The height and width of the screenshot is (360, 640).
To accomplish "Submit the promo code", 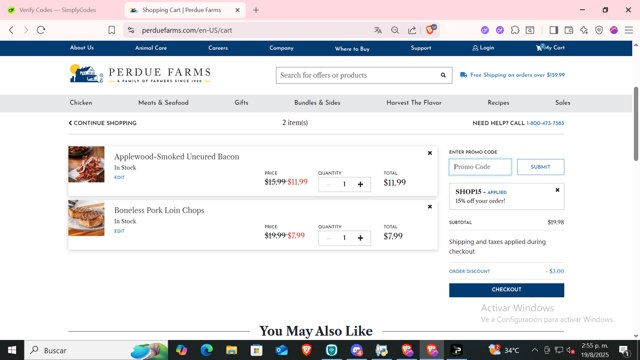I will click(x=540, y=167).
